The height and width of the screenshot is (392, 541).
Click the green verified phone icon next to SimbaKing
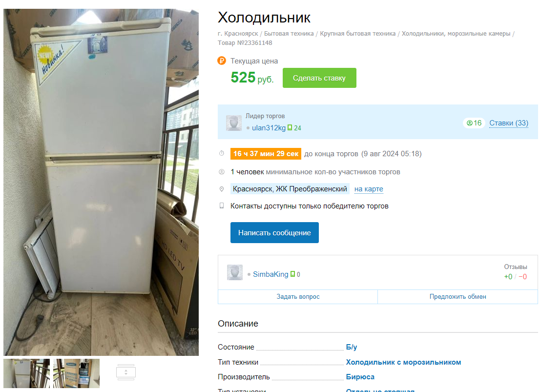292,274
